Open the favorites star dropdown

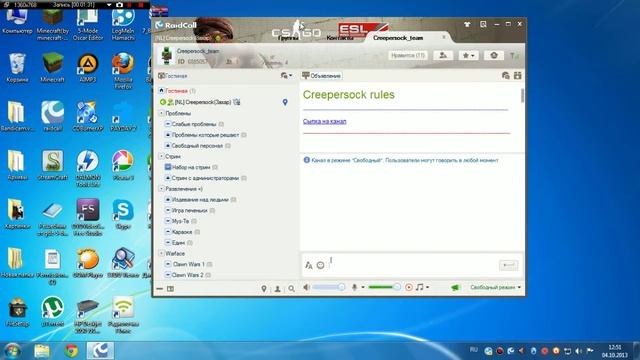468,55
